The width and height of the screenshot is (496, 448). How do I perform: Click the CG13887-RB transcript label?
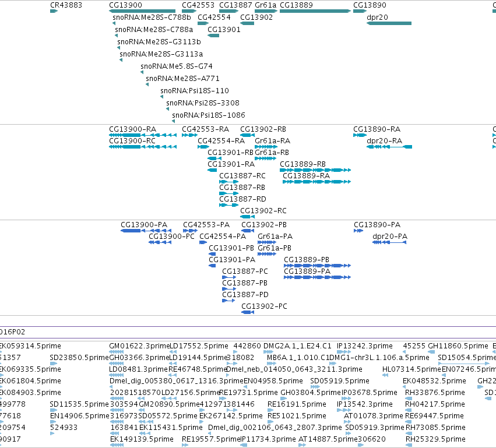(x=242, y=188)
